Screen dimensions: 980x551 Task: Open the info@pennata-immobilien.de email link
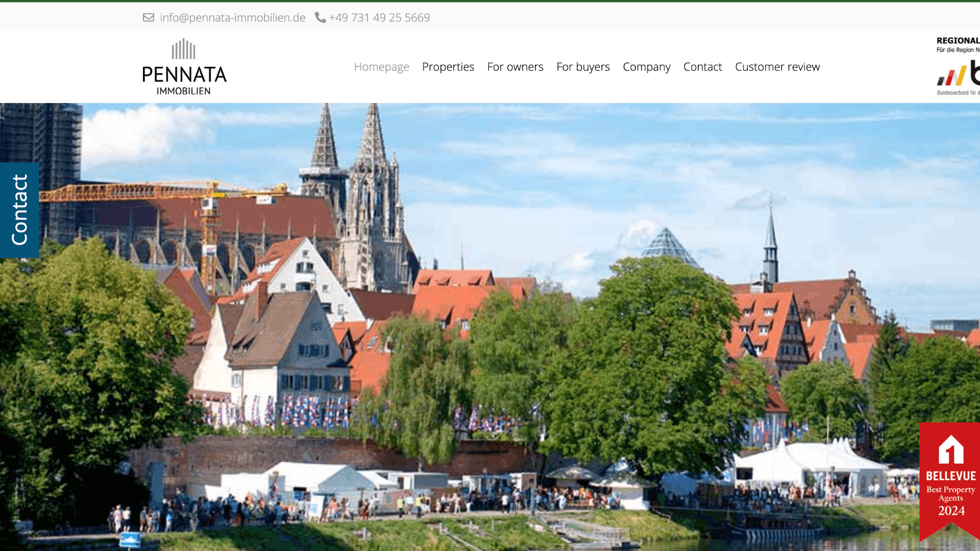click(x=232, y=17)
